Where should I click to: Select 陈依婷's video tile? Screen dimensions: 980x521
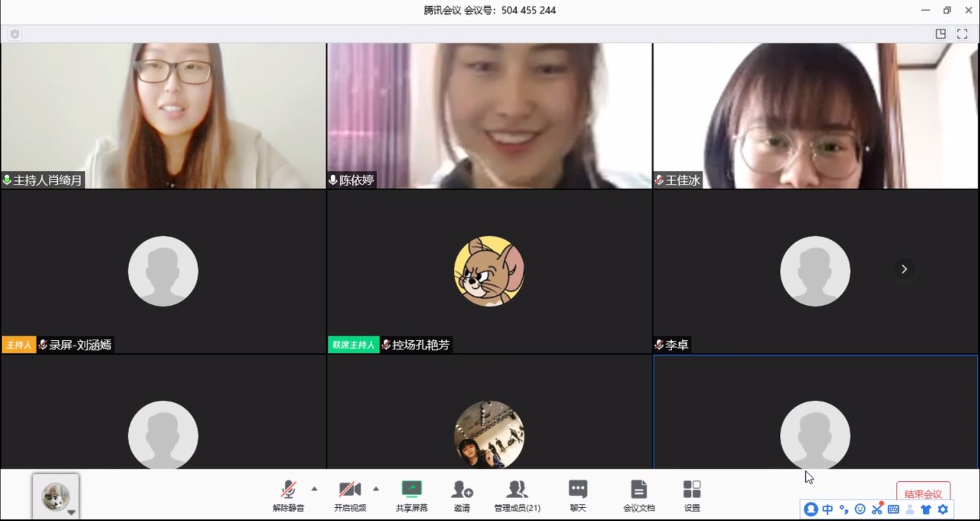(x=489, y=116)
